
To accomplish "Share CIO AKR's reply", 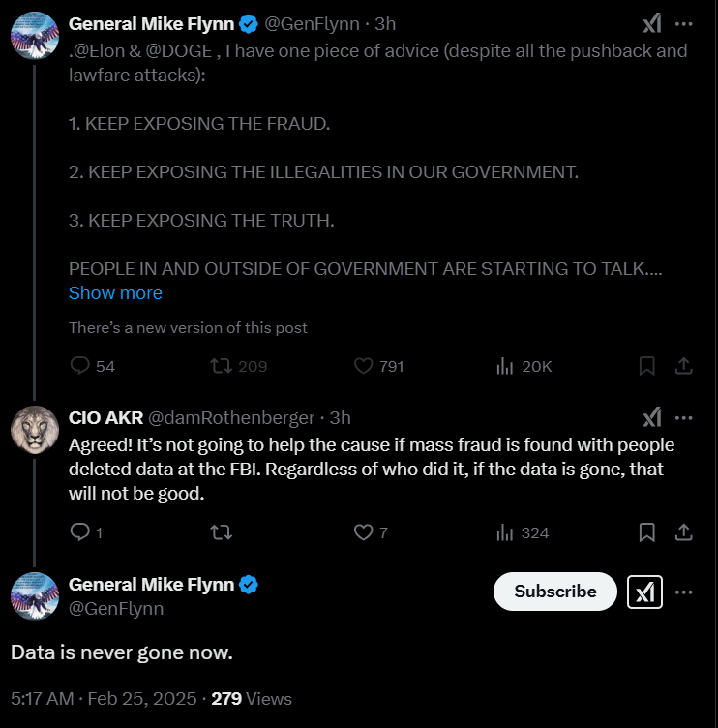I will 682,532.
